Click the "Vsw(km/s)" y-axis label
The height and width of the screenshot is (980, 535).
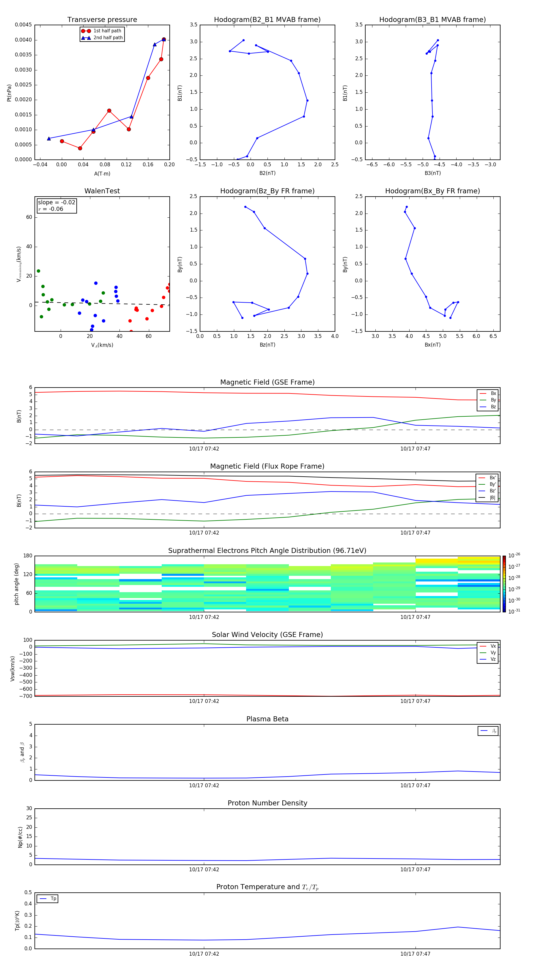pyautogui.click(x=12, y=668)
